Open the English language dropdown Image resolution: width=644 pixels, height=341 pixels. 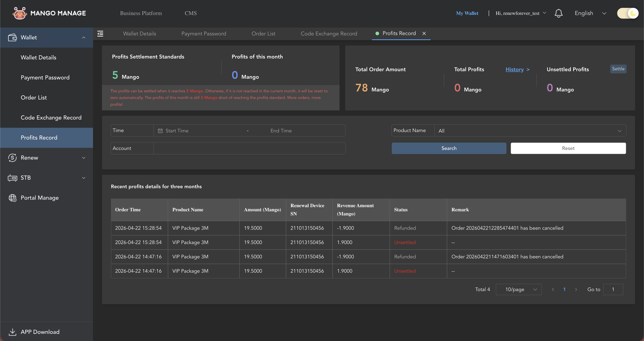pyautogui.click(x=590, y=13)
